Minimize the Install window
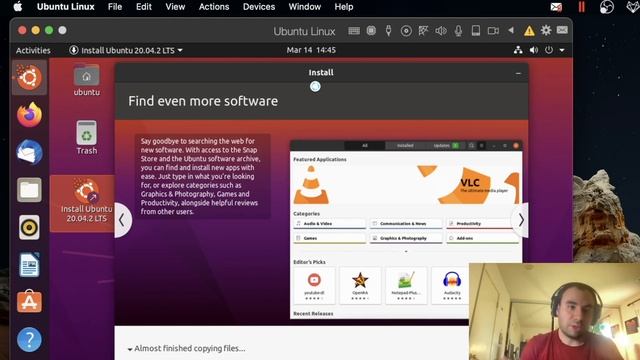The width and height of the screenshot is (640, 360). tap(518, 73)
